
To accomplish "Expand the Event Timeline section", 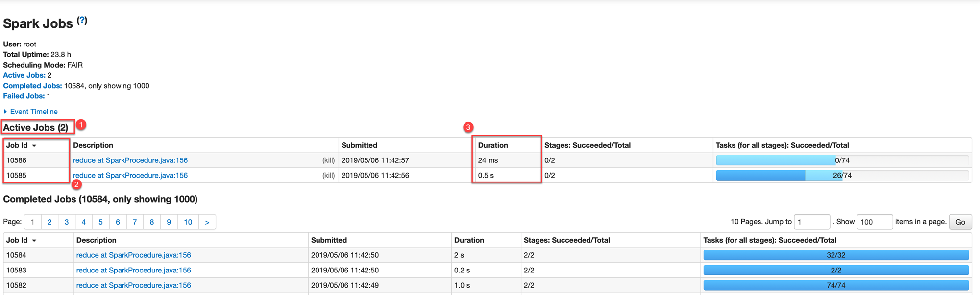I will [30, 112].
